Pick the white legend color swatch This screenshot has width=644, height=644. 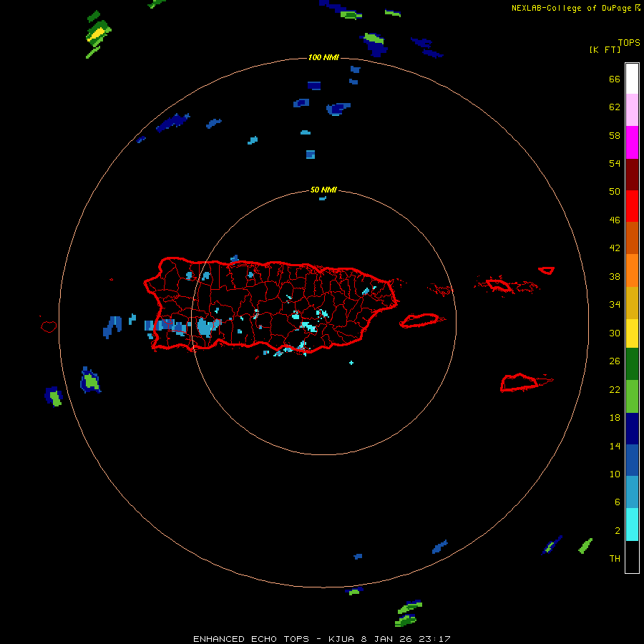(632, 79)
